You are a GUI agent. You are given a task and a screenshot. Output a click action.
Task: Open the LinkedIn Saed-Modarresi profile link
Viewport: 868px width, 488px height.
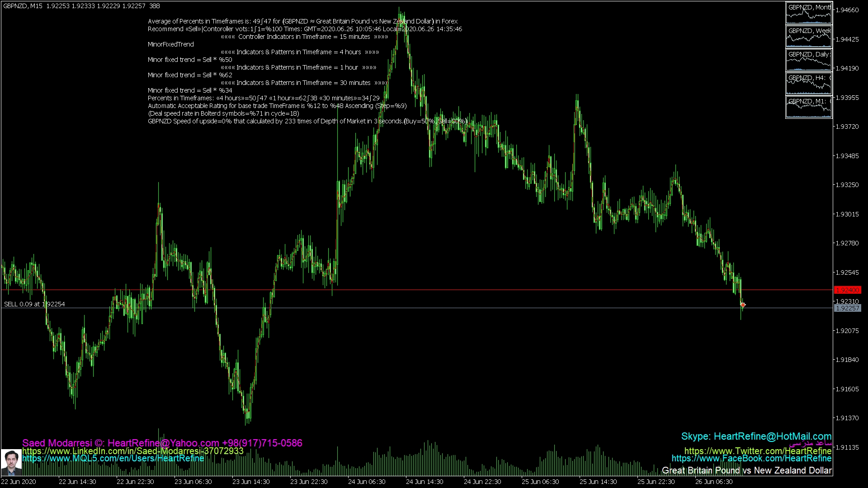133,451
